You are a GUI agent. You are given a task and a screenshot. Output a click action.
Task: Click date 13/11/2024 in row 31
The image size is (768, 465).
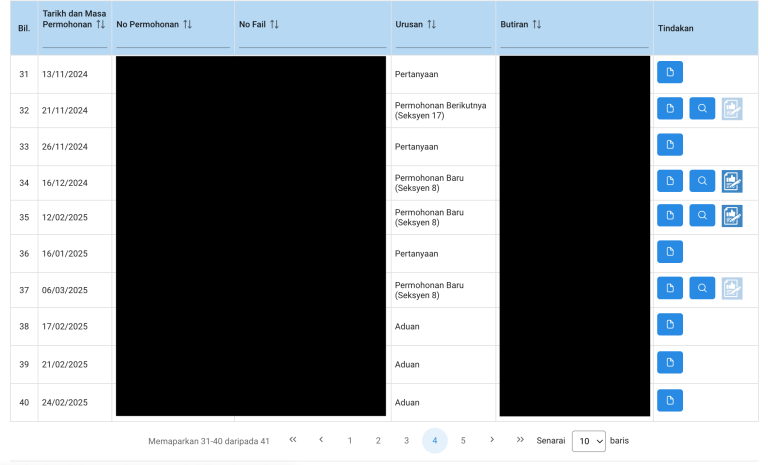(x=65, y=74)
